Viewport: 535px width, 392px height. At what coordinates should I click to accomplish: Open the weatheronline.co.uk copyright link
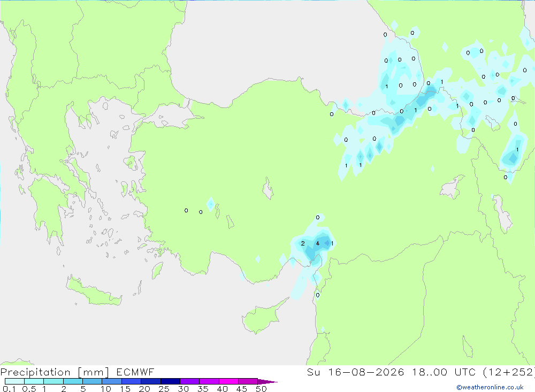tap(490, 387)
